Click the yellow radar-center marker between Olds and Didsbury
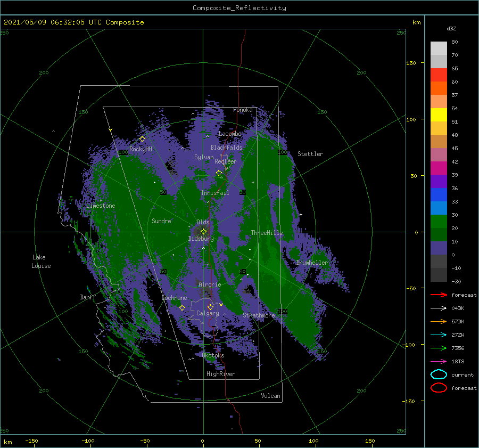The width and height of the screenshot is (479, 448). 203,232
